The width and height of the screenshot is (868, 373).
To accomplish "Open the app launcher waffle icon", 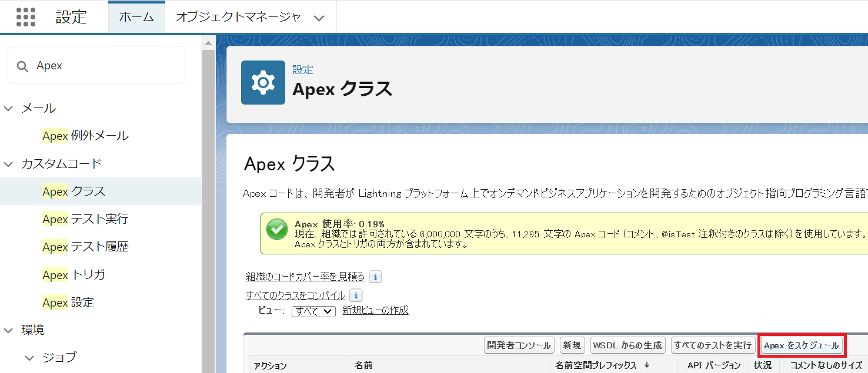I will pyautogui.click(x=26, y=16).
